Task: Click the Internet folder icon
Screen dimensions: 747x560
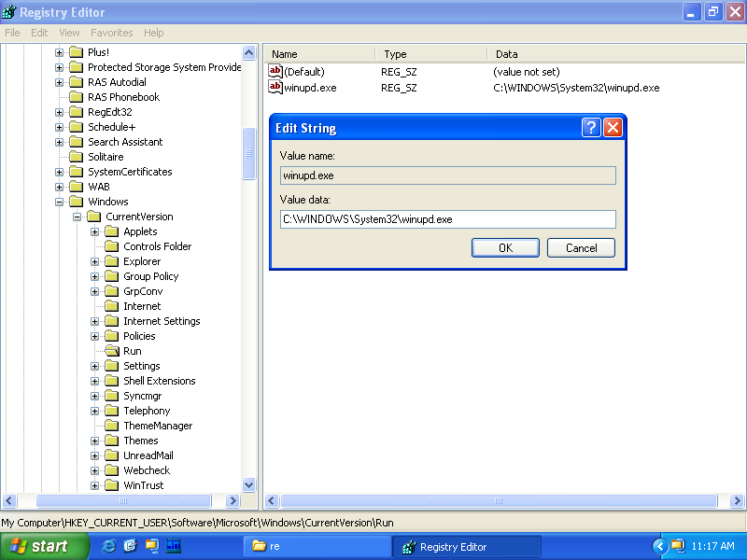Action: 112,306
